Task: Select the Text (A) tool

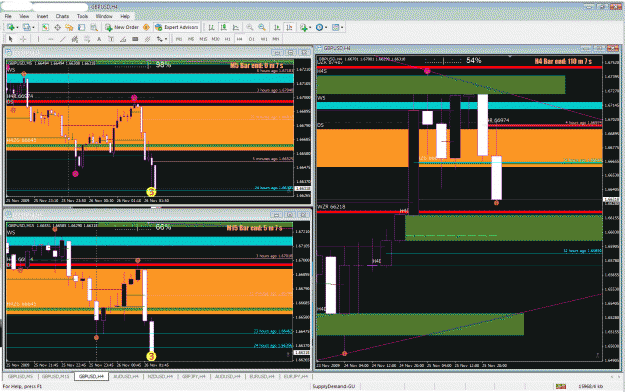Action: coord(99,39)
